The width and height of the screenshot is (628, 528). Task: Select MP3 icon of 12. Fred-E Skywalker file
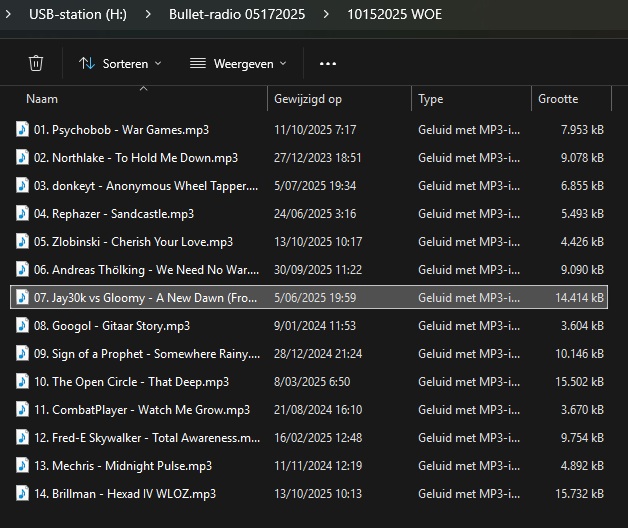click(x=22, y=437)
